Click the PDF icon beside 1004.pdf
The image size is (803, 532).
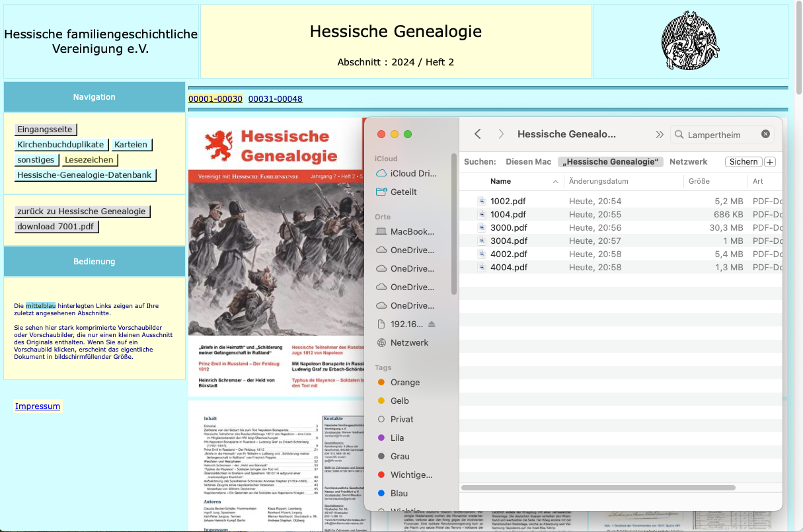pyautogui.click(x=482, y=214)
